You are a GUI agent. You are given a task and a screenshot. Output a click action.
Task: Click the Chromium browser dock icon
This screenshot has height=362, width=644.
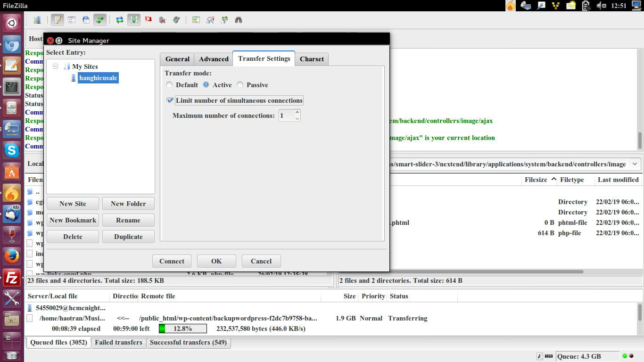[x=12, y=44]
